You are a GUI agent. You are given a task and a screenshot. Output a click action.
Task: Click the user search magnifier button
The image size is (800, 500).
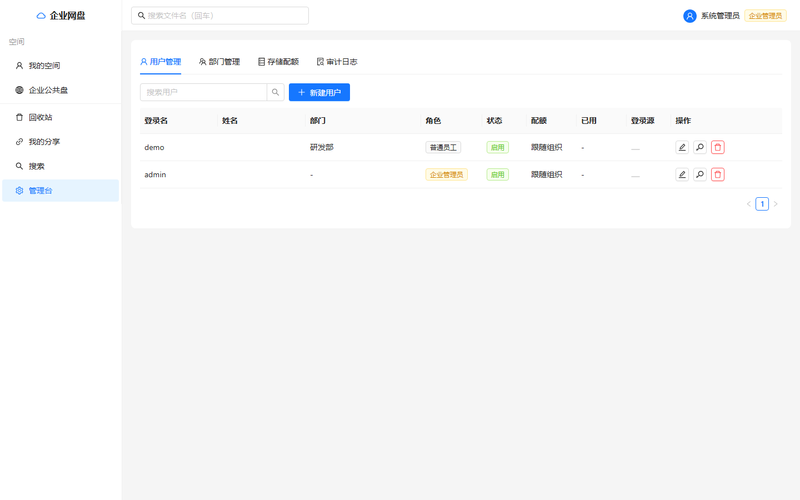[276, 92]
